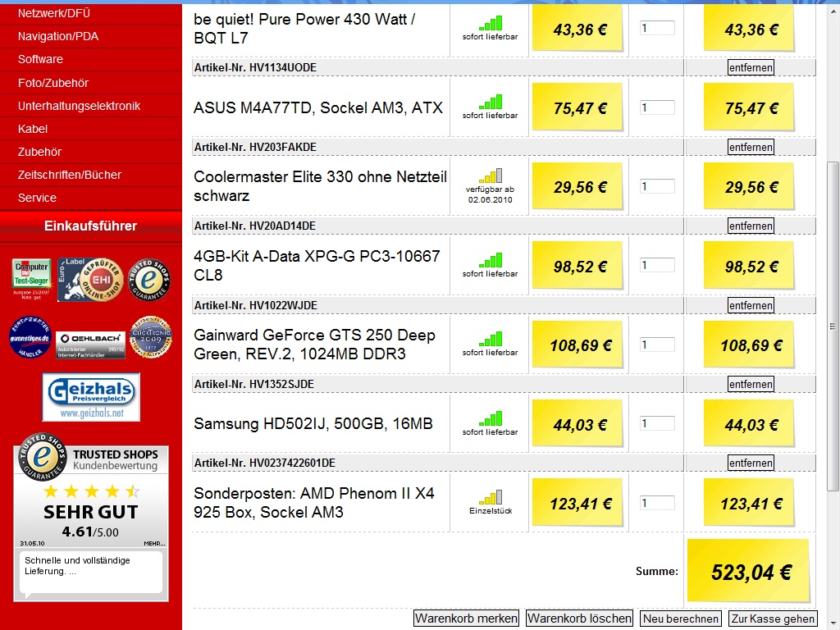840x630 pixels.
Task: Open product Samsung HD502IJ, 500GB, 16MB
Action: click(x=313, y=424)
